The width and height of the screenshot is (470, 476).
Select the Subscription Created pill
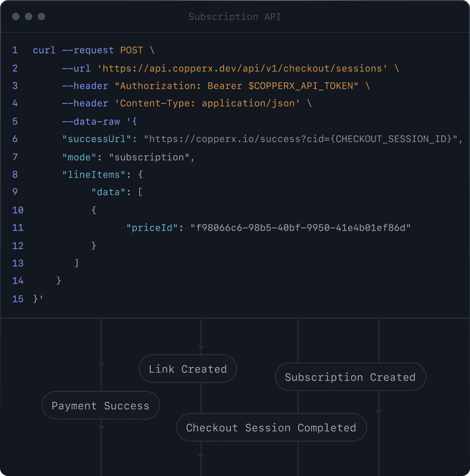point(350,377)
